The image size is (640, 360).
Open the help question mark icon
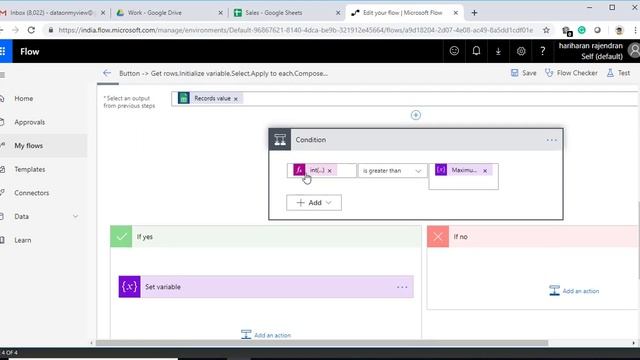tap(542, 51)
